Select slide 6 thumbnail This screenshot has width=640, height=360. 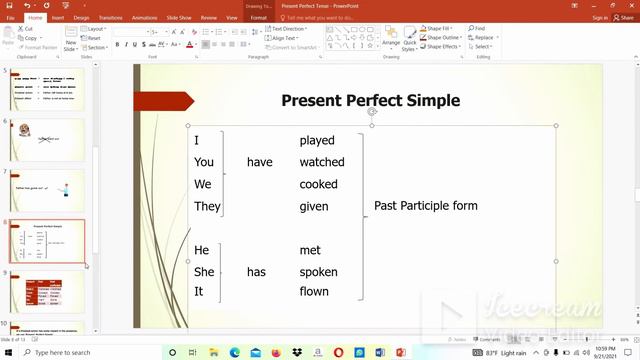click(x=47, y=140)
